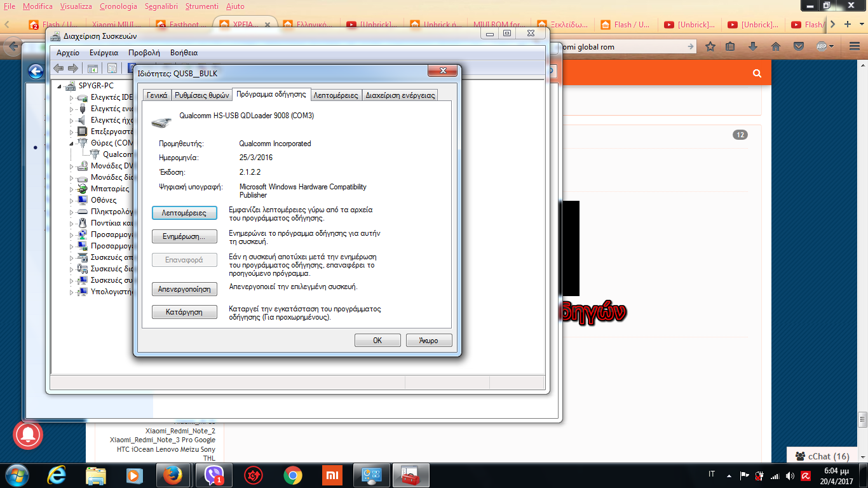Click the Λεπτομέρειες driver details button
This screenshot has width=868, height=488.
pos(184,213)
